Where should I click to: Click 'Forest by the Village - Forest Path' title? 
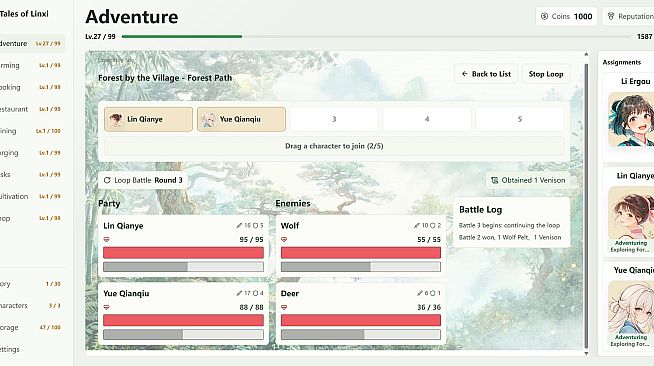coord(165,78)
